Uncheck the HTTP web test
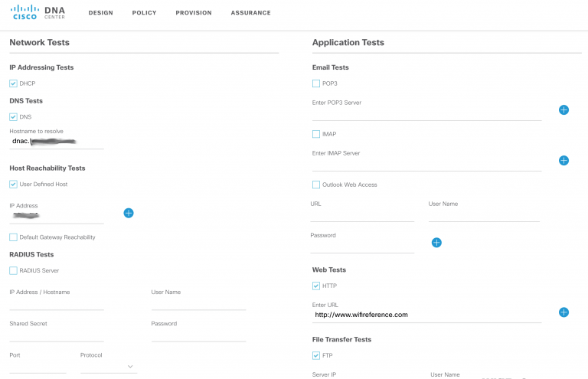Viewport: 588px width, 379px height. (316, 286)
